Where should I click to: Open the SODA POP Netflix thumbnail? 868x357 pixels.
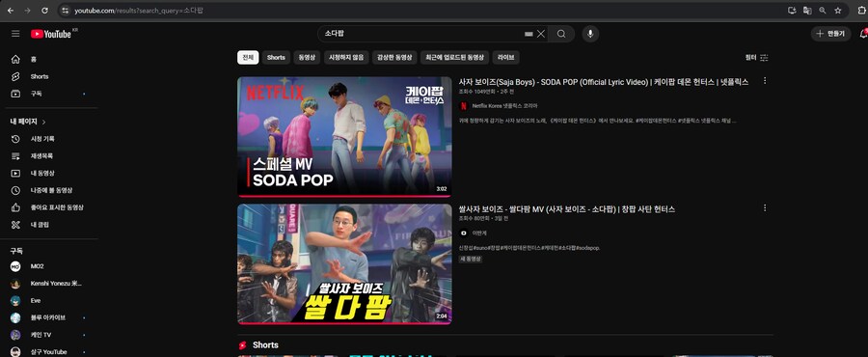point(344,137)
